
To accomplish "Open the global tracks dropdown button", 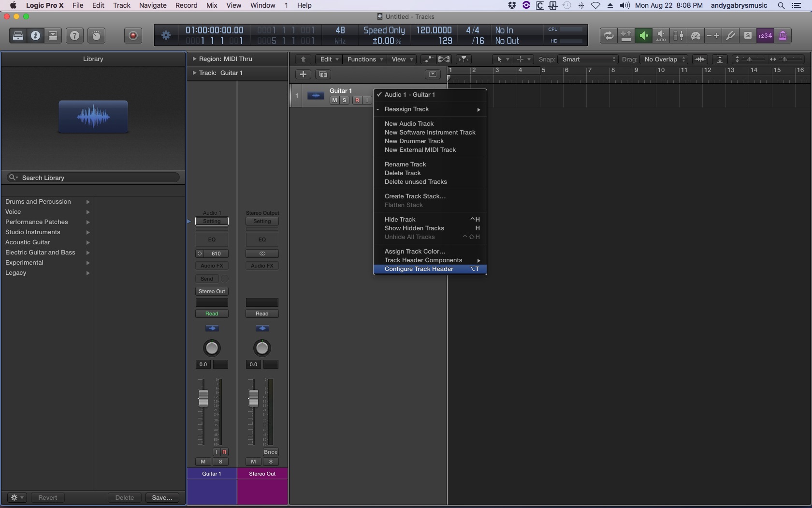I will (433, 74).
